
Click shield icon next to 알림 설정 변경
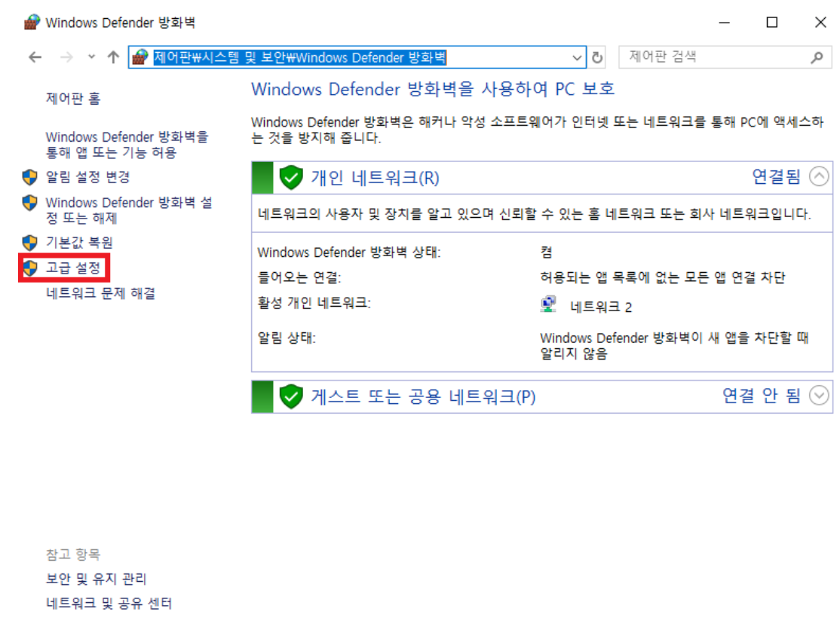tap(30, 177)
